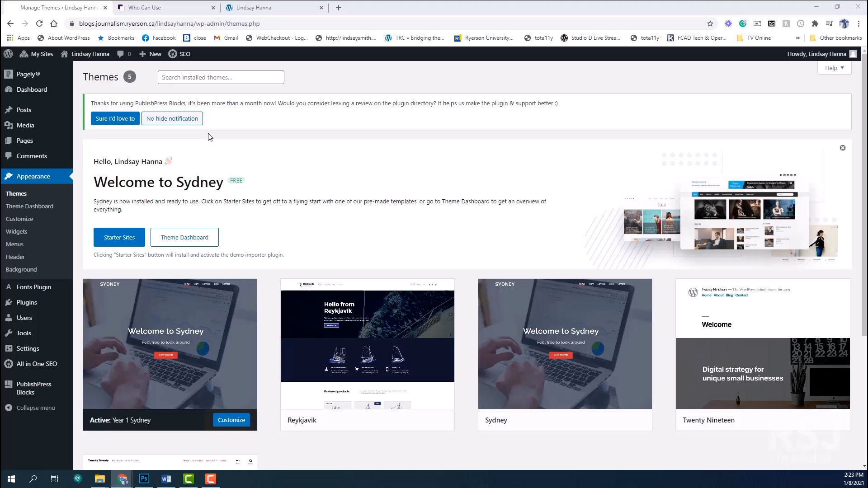Viewport: 868px width, 488px height.
Task: Open Widgets submenu item
Action: tap(16, 231)
